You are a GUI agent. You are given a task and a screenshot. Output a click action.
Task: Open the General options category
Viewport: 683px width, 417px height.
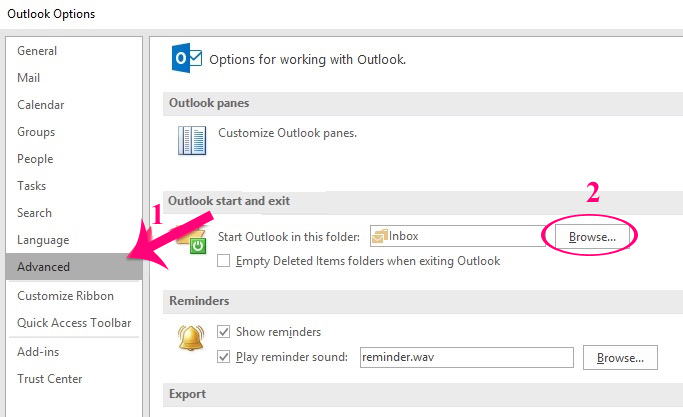pos(37,51)
